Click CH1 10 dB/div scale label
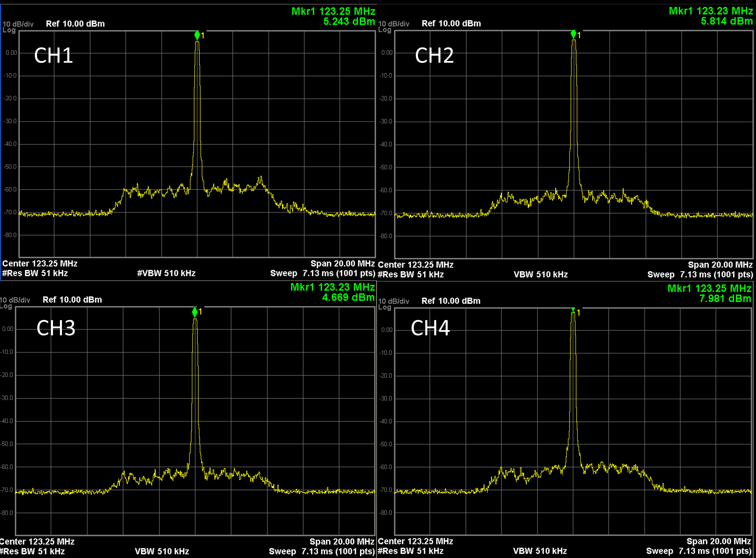This screenshot has height=558, width=756. tap(18, 24)
